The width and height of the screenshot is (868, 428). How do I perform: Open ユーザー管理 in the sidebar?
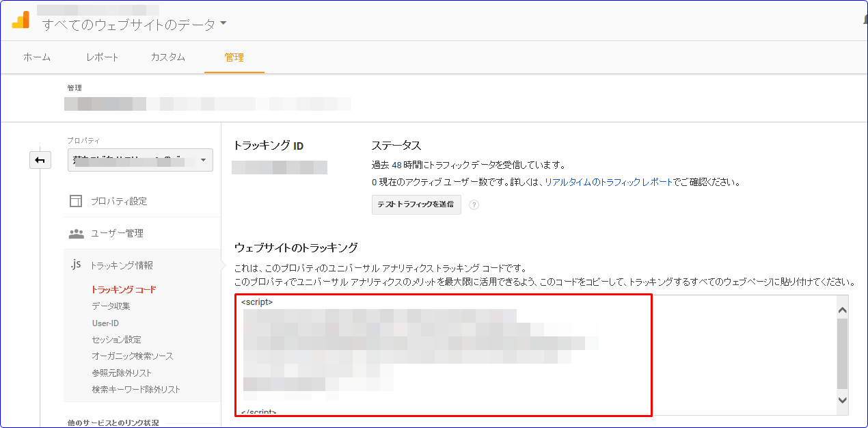(118, 233)
